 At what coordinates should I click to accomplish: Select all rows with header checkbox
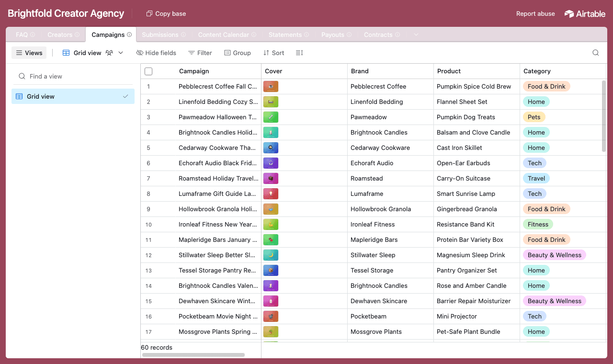[148, 71]
